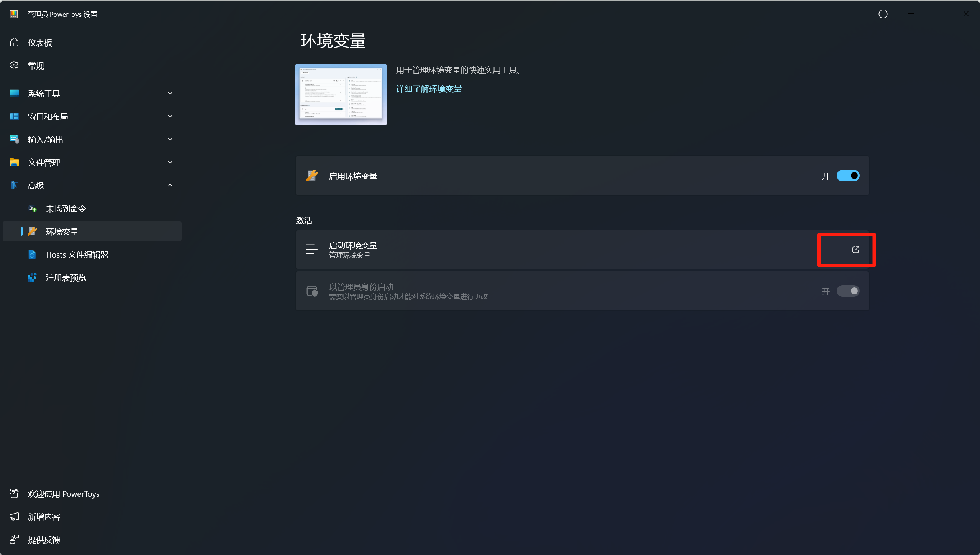The height and width of the screenshot is (555, 980).
Task: Click the shield icon beside 以管理员身份启动
Action: click(312, 291)
